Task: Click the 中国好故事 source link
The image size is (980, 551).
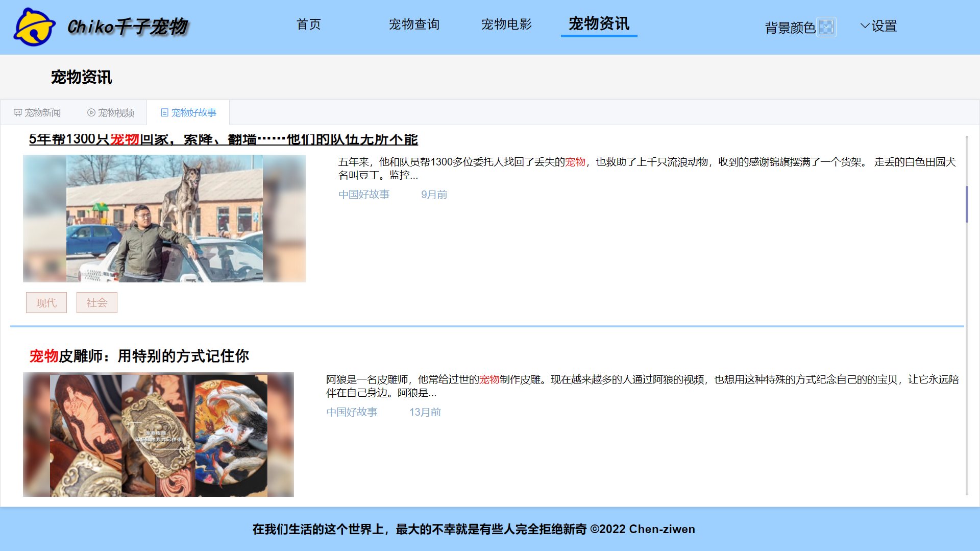Action: [363, 194]
